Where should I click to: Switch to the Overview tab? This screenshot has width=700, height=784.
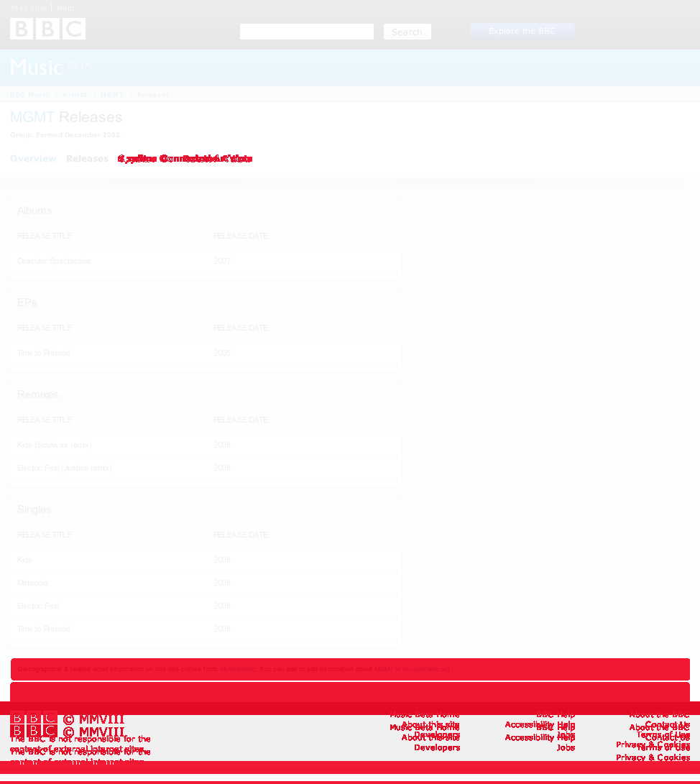[x=34, y=159]
